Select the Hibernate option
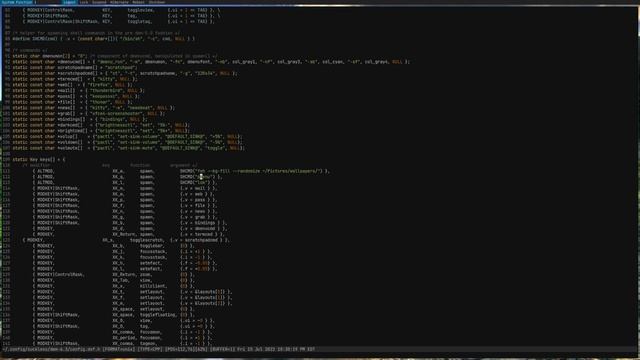The height and width of the screenshot is (360, 640). (119, 2)
